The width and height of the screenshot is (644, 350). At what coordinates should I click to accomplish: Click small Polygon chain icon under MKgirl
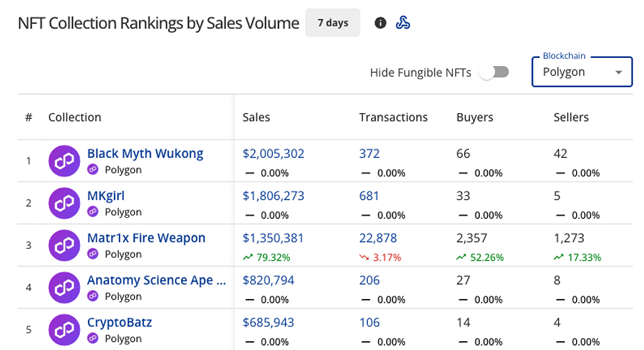point(93,212)
